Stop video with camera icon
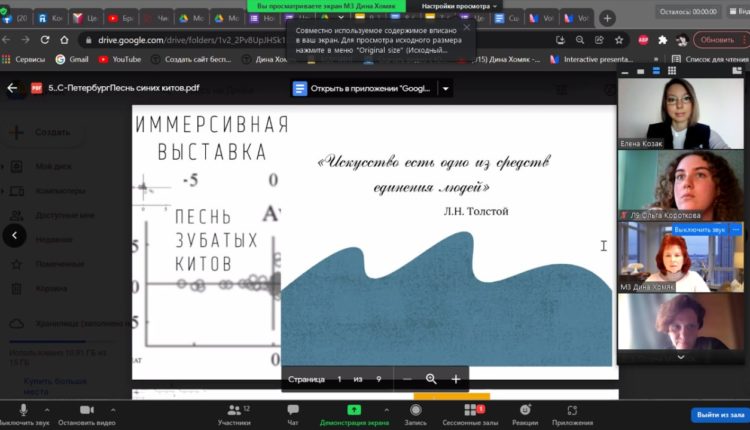Screen dimensions: 750x430 pos(87,415)
